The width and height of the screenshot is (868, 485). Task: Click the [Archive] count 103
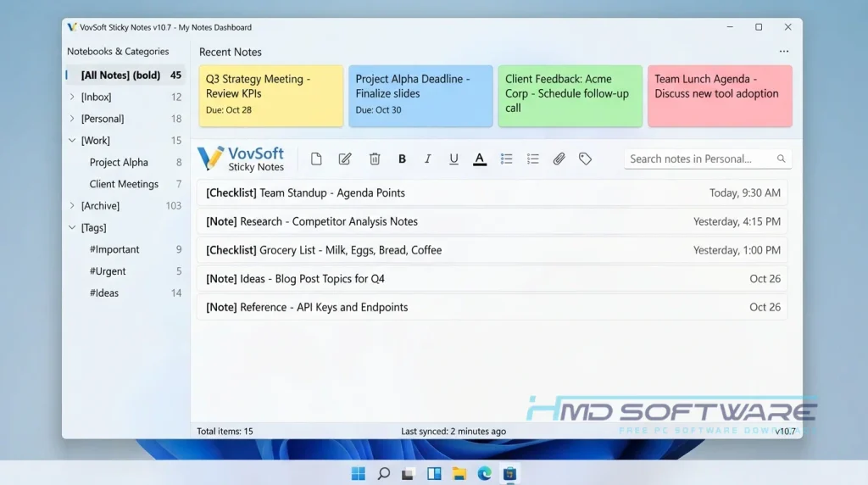[x=173, y=206]
